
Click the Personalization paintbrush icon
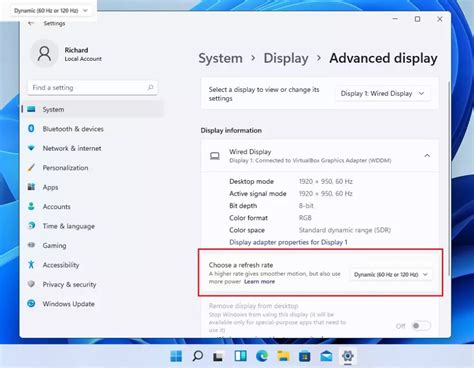click(x=31, y=167)
